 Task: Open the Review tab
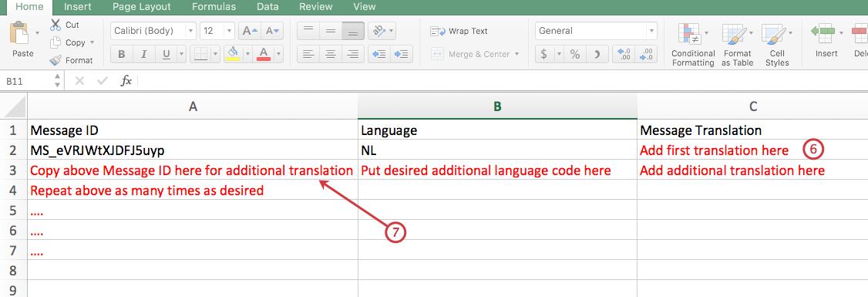[315, 7]
